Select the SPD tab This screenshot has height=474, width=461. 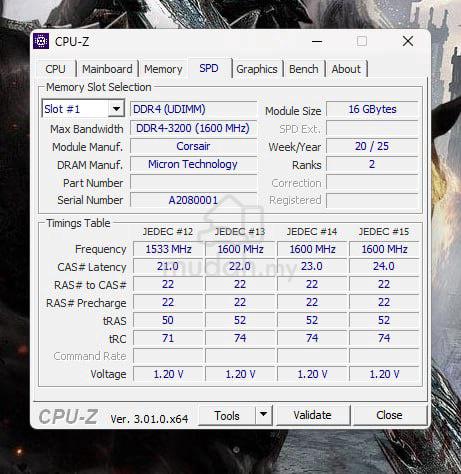coord(209,68)
